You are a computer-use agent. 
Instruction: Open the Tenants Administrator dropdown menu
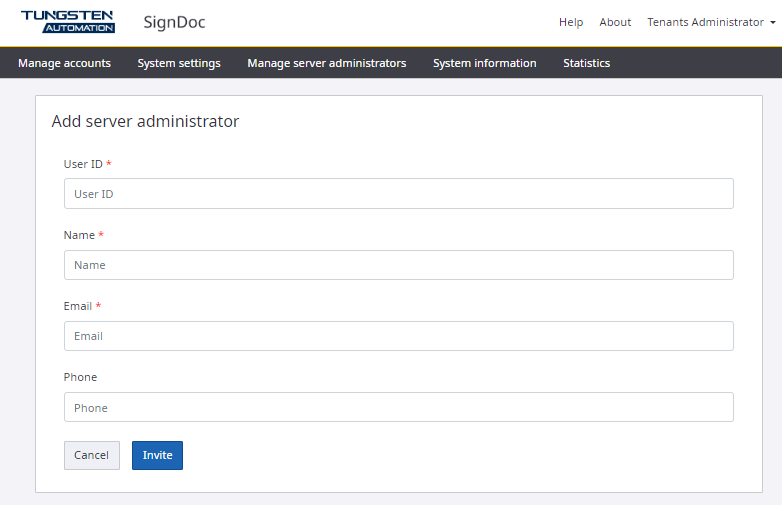tap(711, 22)
